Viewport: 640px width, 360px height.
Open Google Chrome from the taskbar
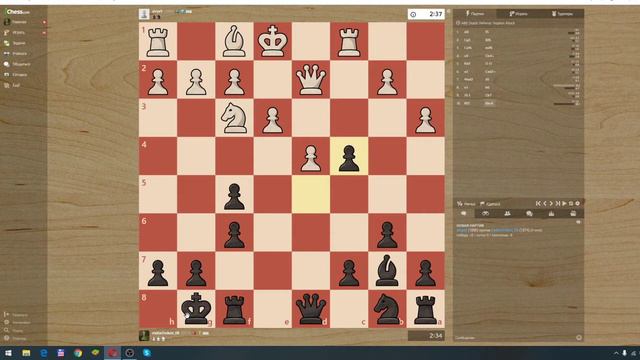(x=78, y=353)
